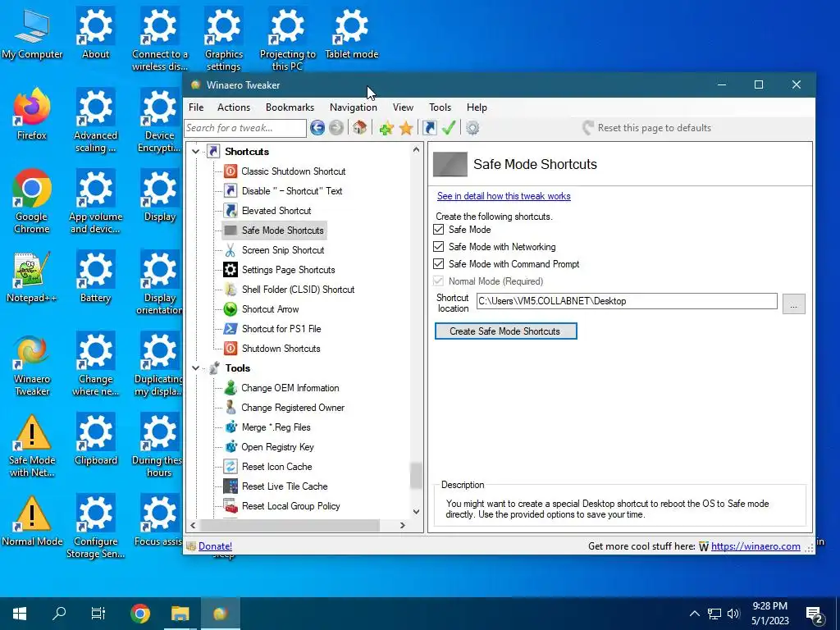Select Google Chrome desktop icon

click(32, 202)
